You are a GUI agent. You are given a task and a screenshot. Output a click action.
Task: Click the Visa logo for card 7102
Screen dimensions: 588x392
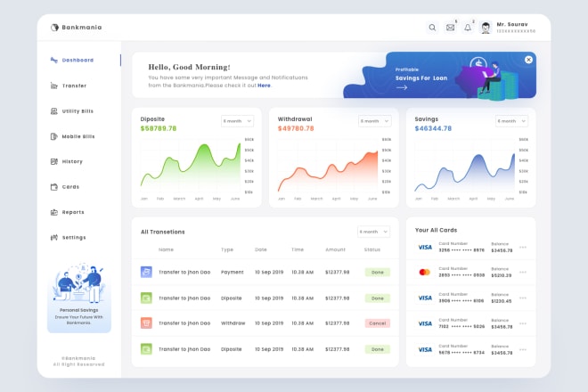[425, 323]
